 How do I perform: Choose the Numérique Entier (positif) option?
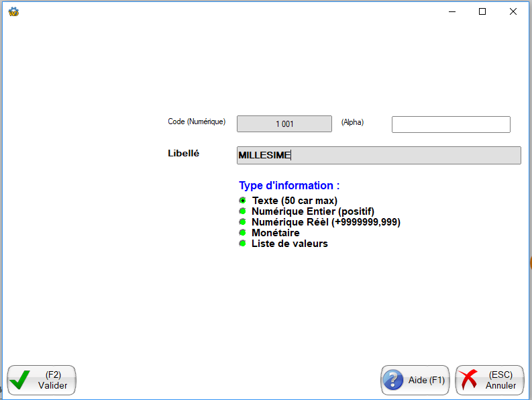click(243, 211)
